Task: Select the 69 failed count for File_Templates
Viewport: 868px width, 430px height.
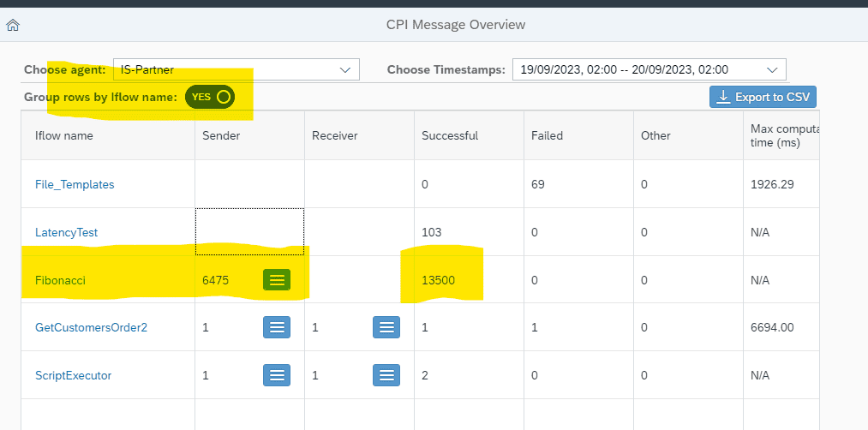Action: (538, 184)
